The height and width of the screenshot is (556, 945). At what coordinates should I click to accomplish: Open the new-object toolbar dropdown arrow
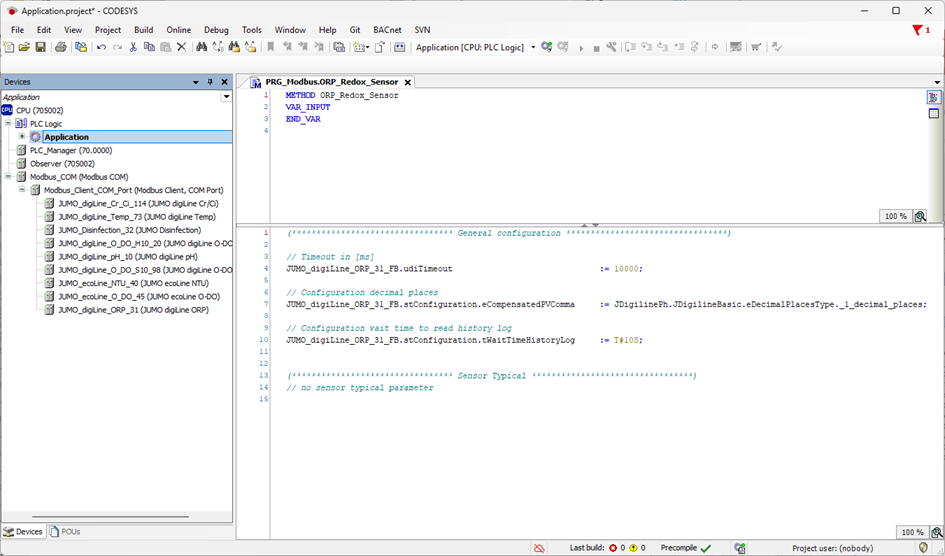(368, 47)
